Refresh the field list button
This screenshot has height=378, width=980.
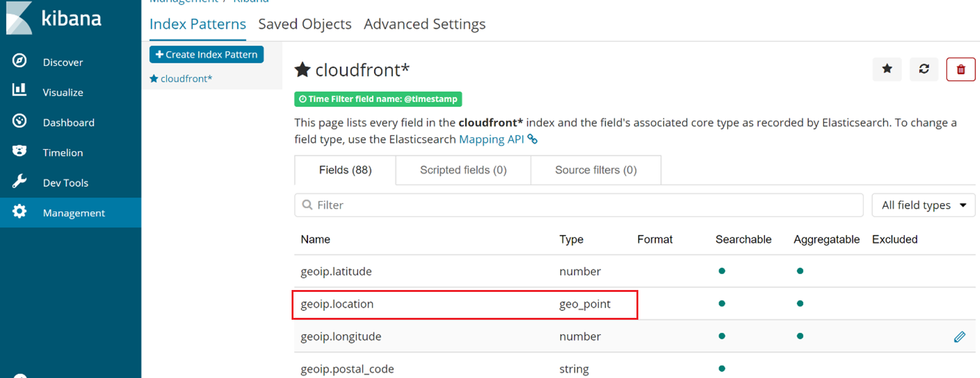(924, 69)
